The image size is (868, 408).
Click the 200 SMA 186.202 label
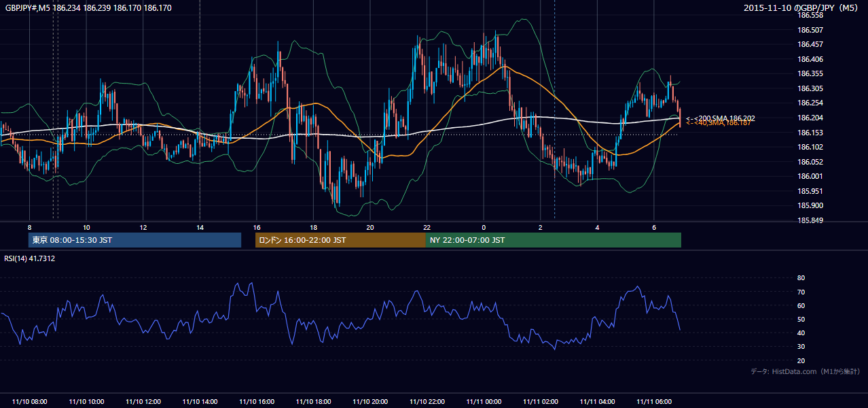pyautogui.click(x=721, y=118)
